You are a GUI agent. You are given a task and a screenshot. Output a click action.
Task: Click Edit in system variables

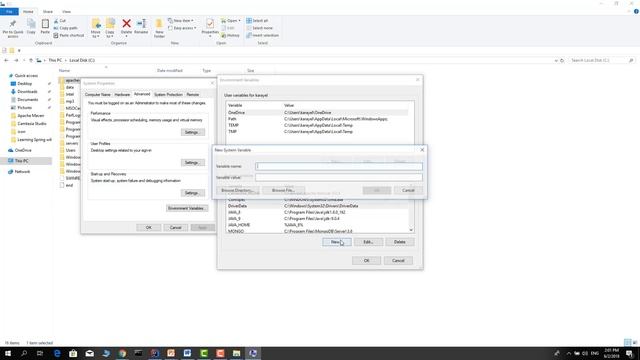pos(368,242)
